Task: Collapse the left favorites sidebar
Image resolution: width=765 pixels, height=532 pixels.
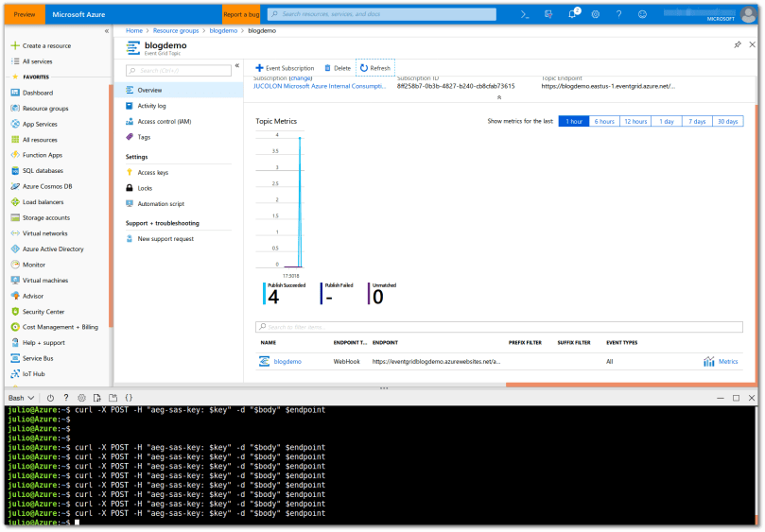Action: (x=106, y=31)
